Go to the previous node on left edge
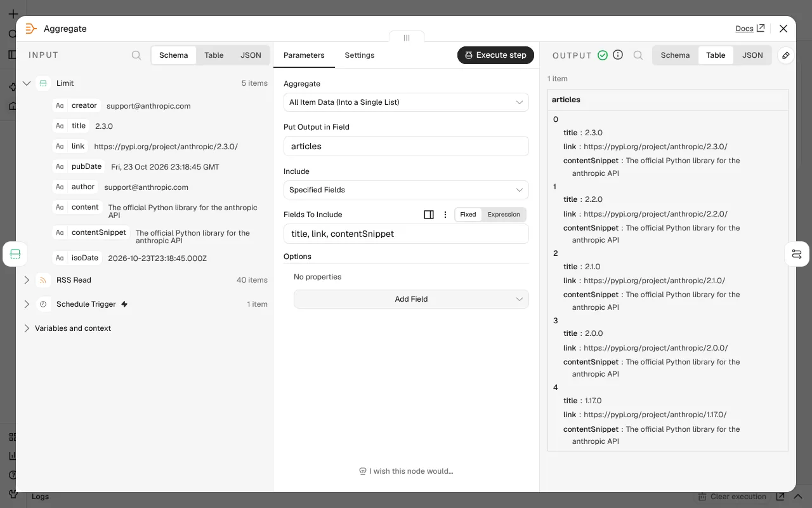Screen dimensions: 812x508 pyautogui.click(x=15, y=254)
